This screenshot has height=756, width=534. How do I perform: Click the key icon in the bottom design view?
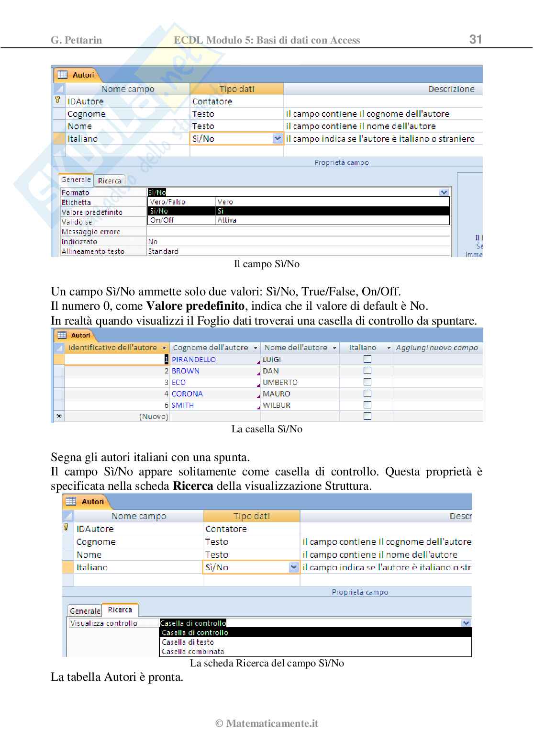[66, 528]
